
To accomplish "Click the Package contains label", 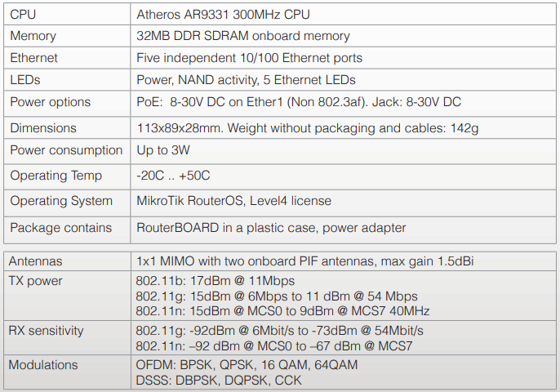I will coord(60,228).
